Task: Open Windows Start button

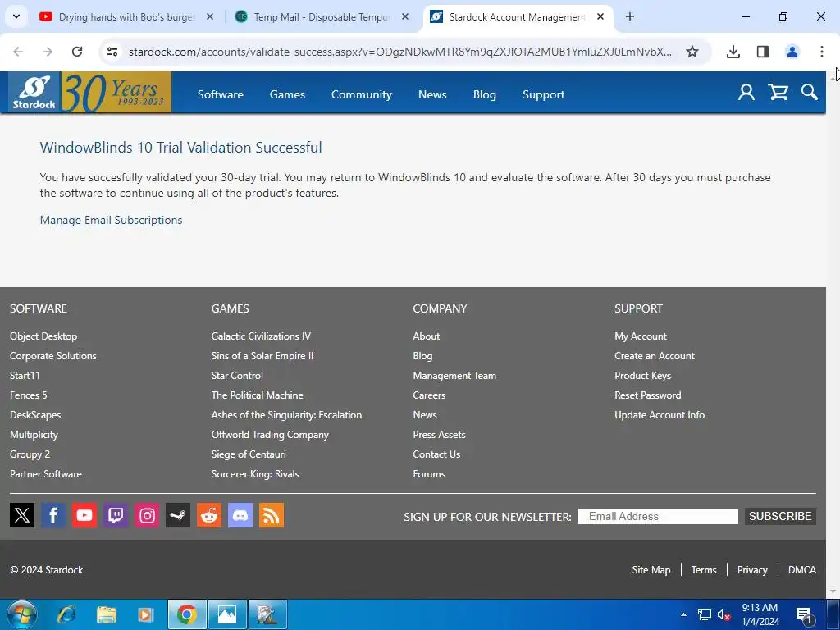Action: pyautogui.click(x=21, y=614)
